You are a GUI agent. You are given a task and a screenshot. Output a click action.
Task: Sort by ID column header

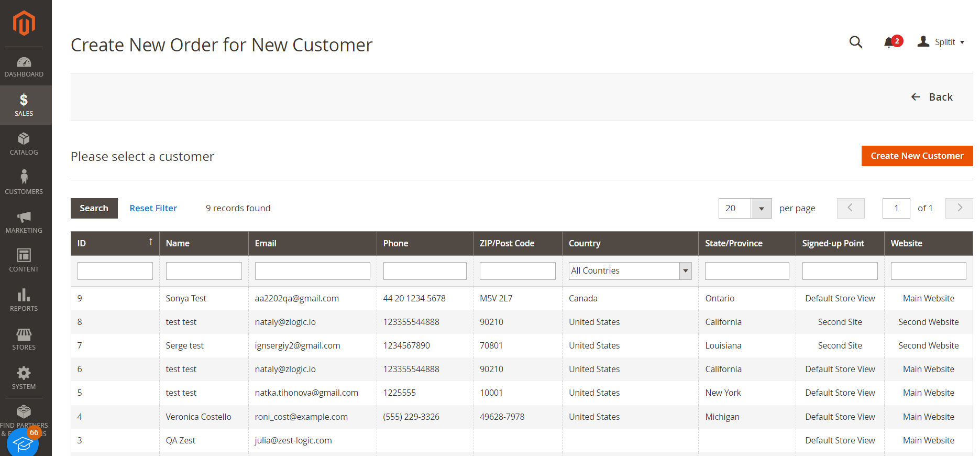click(x=115, y=243)
